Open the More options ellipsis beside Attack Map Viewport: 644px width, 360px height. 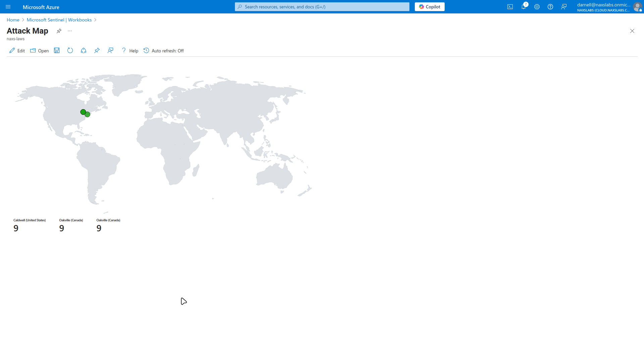click(x=70, y=31)
